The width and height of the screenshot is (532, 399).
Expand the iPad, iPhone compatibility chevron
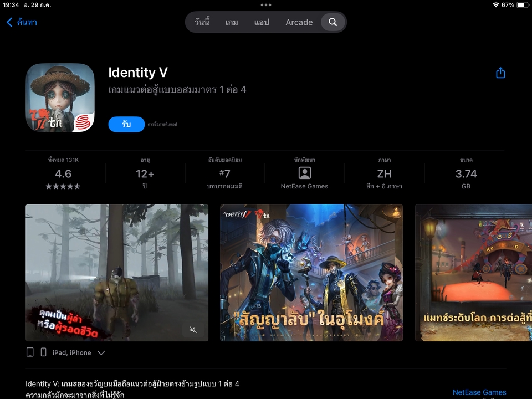[x=101, y=352]
